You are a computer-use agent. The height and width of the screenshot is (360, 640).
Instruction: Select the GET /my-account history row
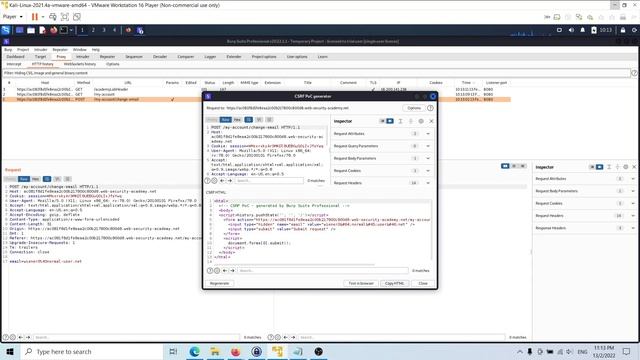pos(256,94)
